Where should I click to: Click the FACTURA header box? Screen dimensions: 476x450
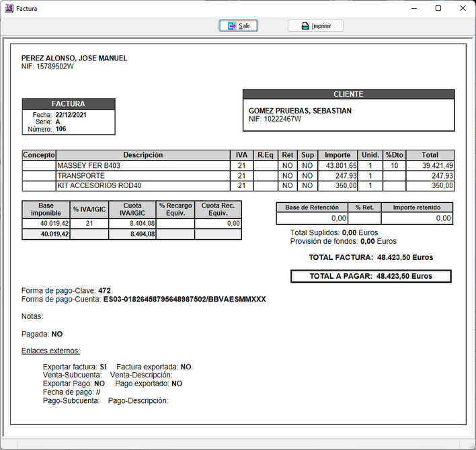pos(69,104)
